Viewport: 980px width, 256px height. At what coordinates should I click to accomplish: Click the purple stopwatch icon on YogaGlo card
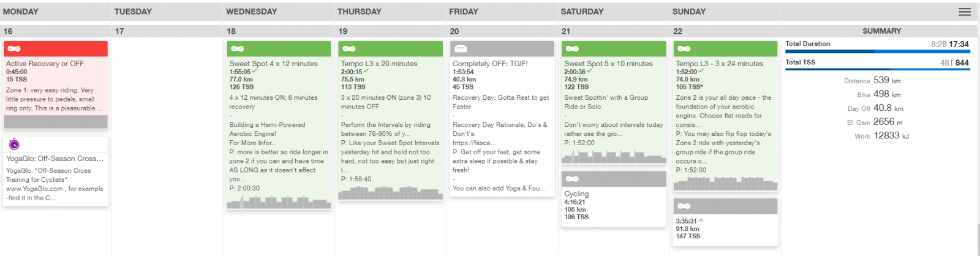(x=14, y=145)
